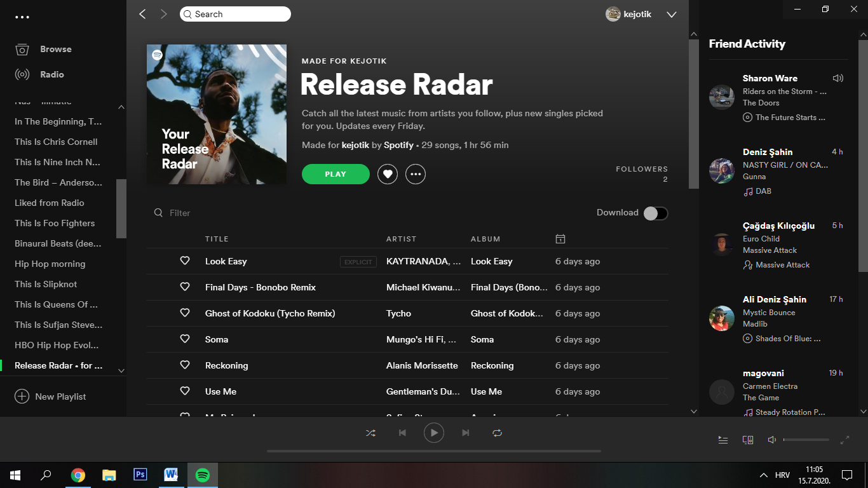This screenshot has width=868, height=488.
Task: Like Ghost of Kodoku (Tycho Remix)
Action: coord(185,313)
